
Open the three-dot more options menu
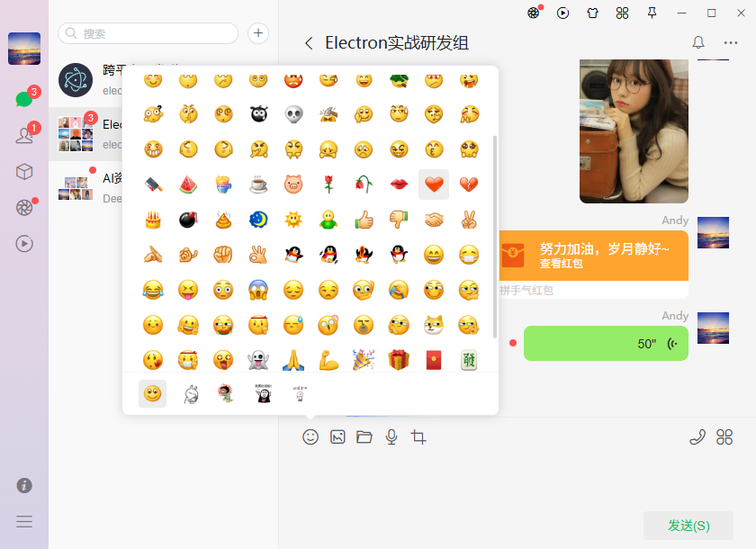tap(731, 42)
